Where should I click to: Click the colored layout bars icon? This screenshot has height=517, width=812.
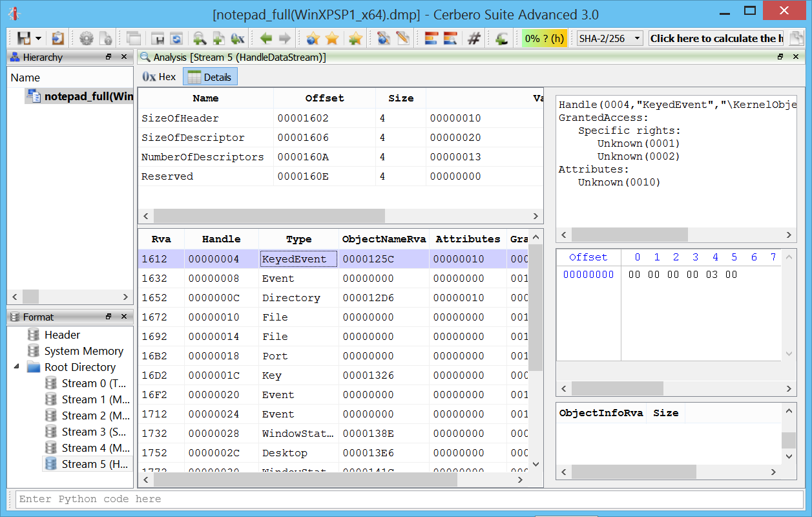point(432,38)
